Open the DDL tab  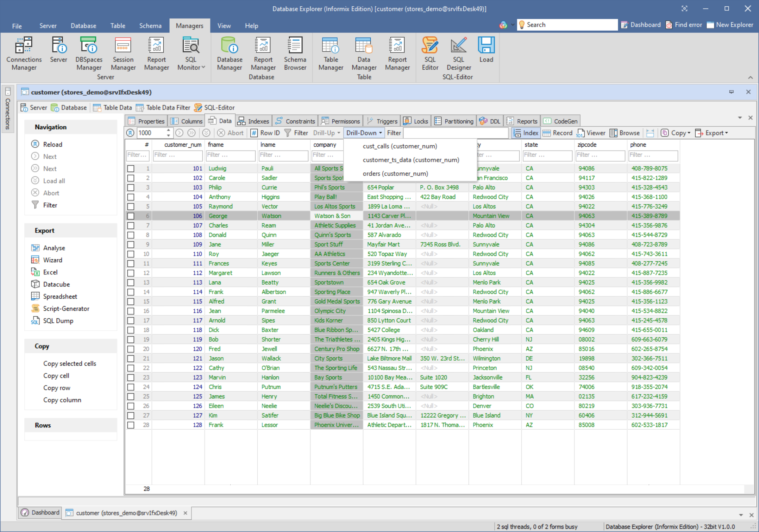[x=490, y=121]
